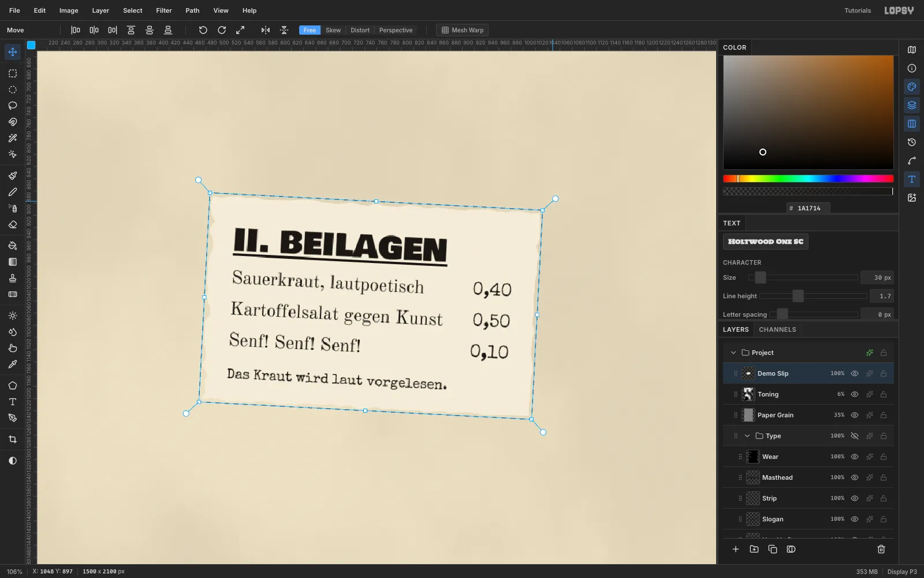Collapse the Type folder

click(747, 436)
